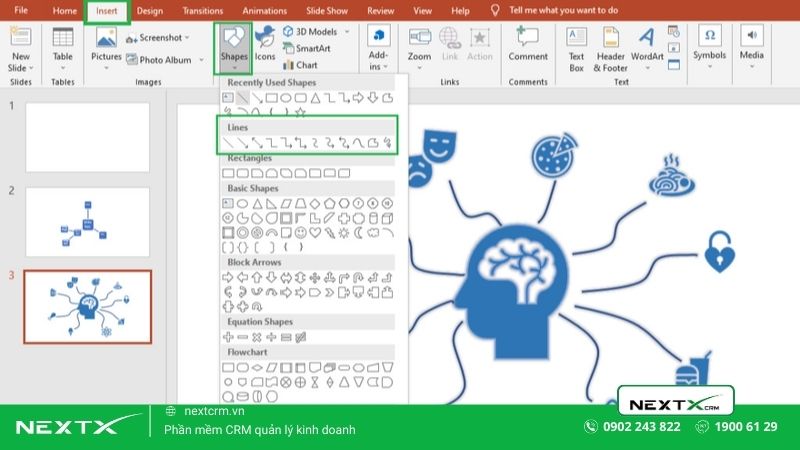Click the Photo Album button
The image size is (800, 450).
159,60
